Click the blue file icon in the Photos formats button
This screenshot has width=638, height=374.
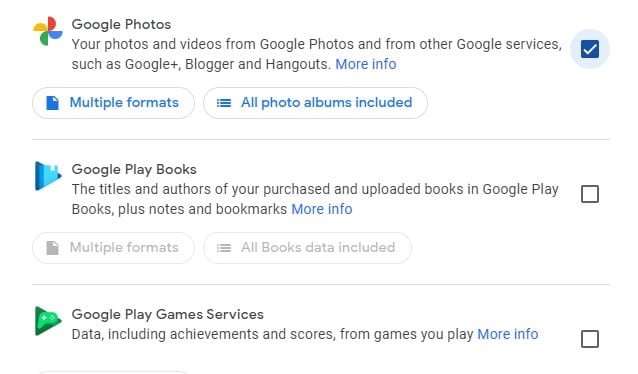pos(52,103)
